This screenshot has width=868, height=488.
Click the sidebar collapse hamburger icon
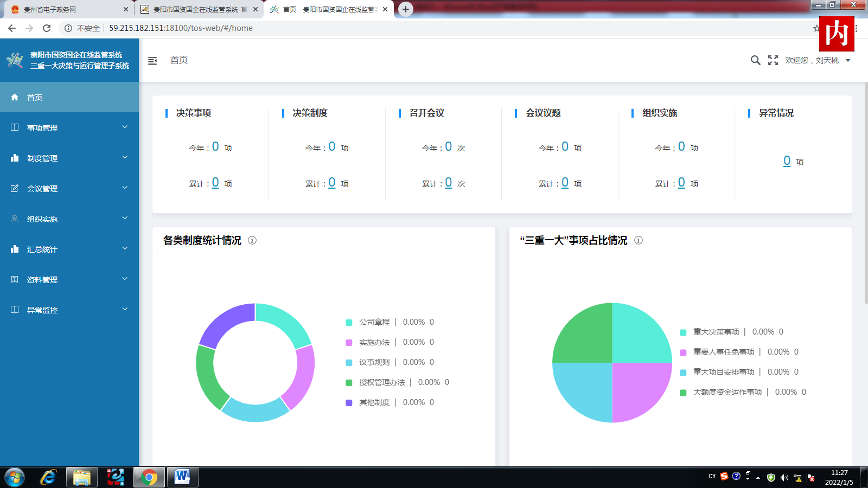coord(152,61)
